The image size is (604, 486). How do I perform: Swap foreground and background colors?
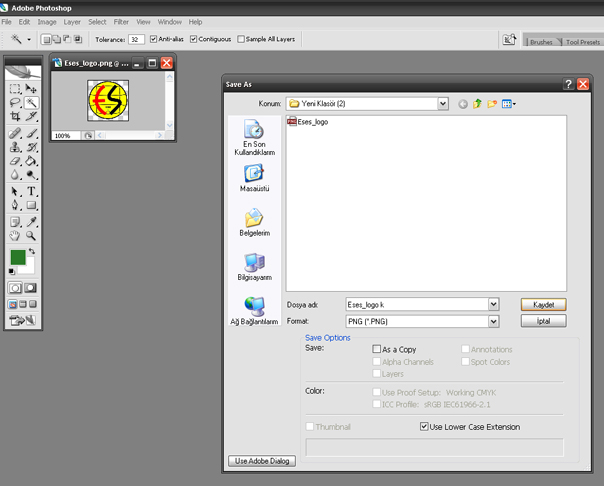[32, 251]
